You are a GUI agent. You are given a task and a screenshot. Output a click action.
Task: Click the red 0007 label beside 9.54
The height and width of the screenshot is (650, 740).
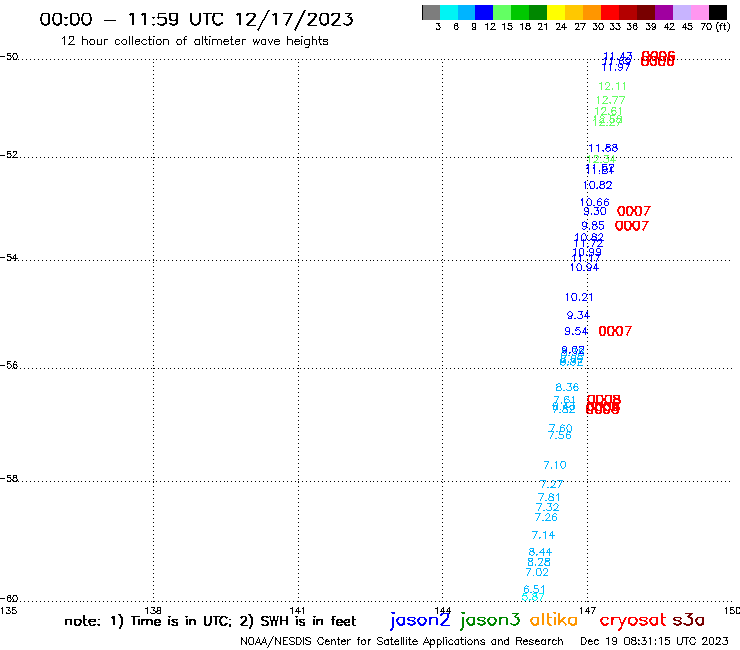click(x=615, y=331)
